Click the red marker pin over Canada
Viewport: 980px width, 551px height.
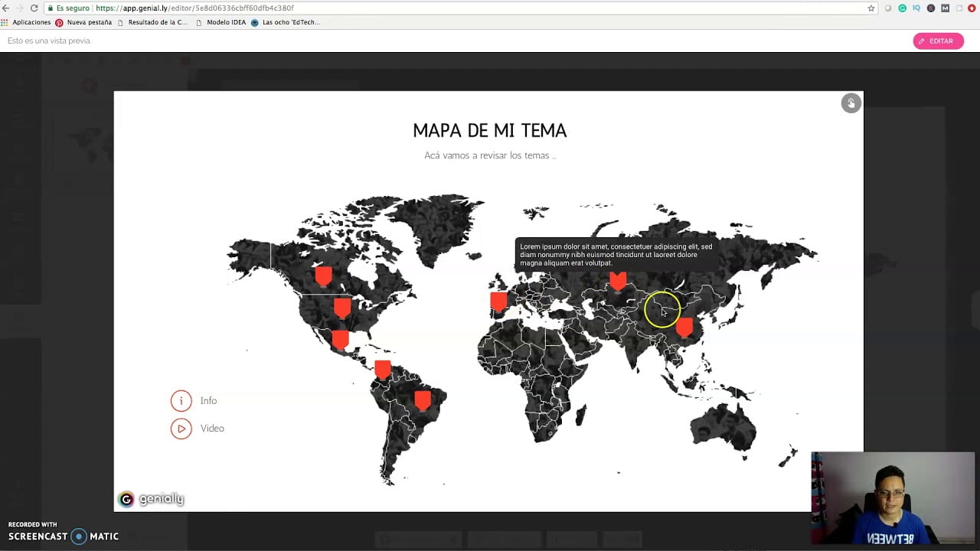323,273
